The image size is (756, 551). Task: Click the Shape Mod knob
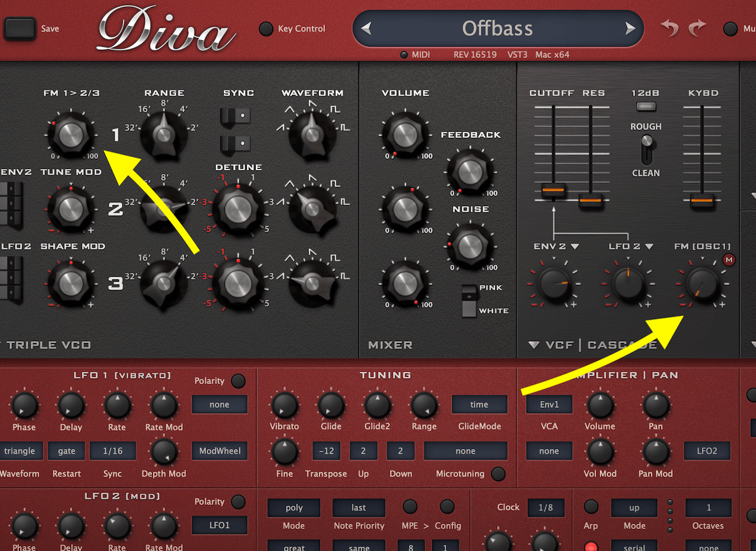[71, 282]
